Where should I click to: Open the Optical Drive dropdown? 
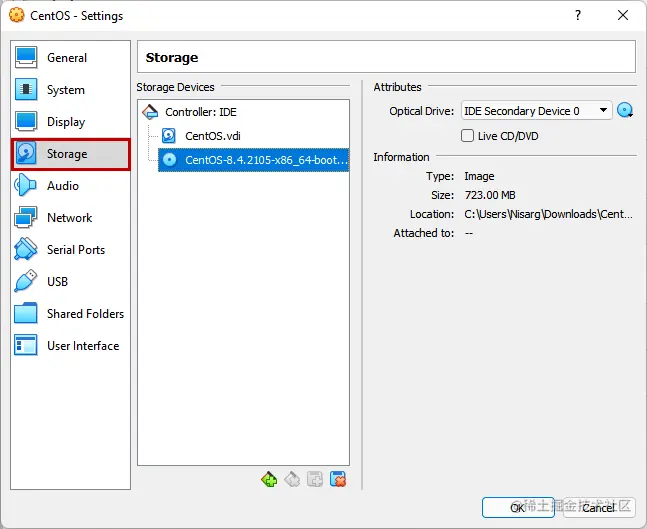point(536,111)
